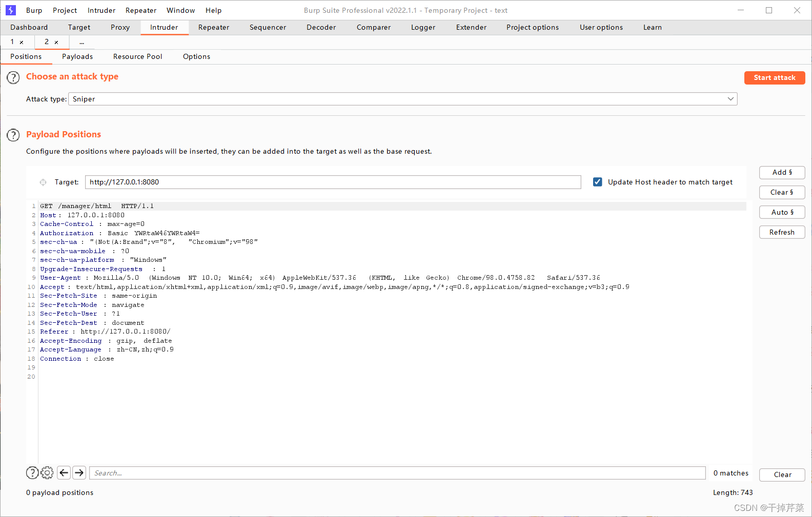Select Intruder attack tab 2
The image size is (812, 517).
pos(47,42)
